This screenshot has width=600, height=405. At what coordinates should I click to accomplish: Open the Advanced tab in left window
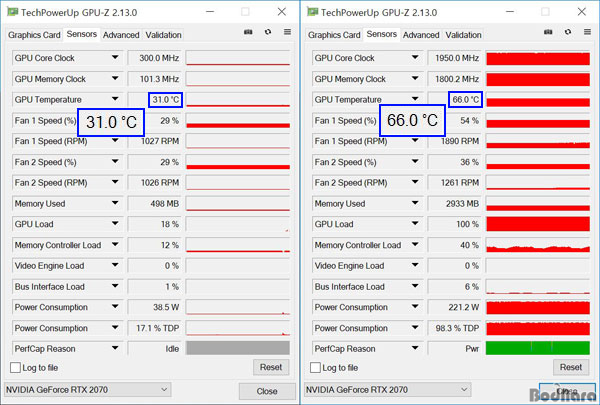(x=121, y=35)
